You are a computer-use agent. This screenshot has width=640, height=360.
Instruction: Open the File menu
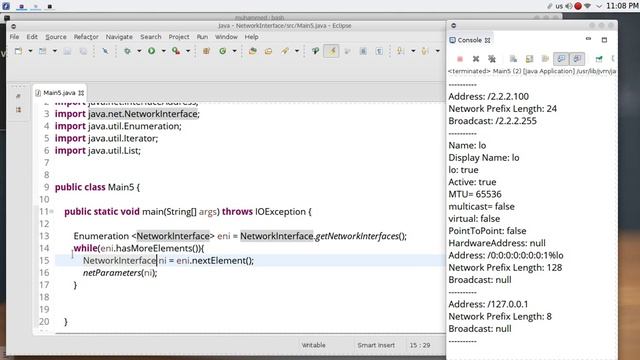click(14, 37)
